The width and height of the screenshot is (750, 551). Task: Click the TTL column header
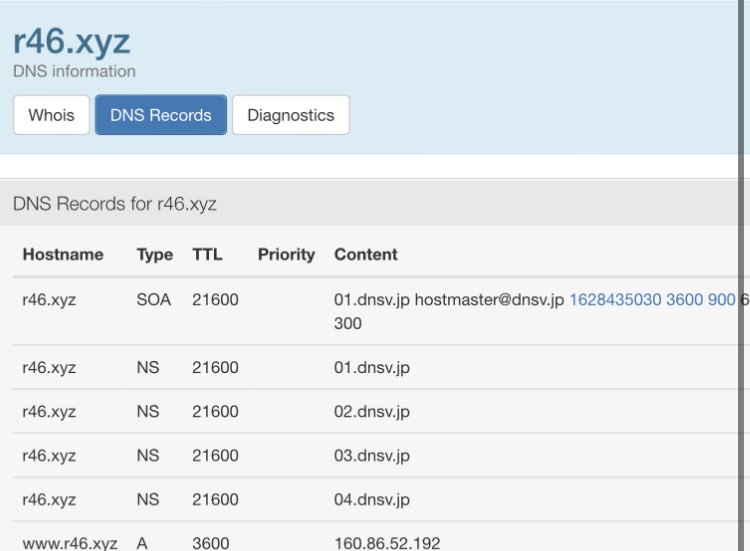coord(207,254)
